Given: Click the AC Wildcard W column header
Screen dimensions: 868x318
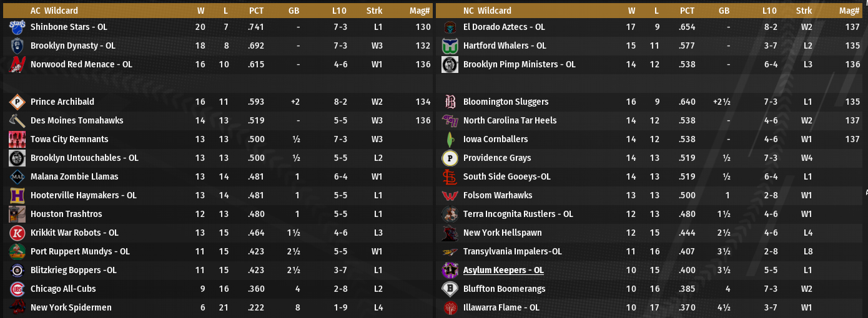Looking at the screenshot, I should tap(200, 11).
